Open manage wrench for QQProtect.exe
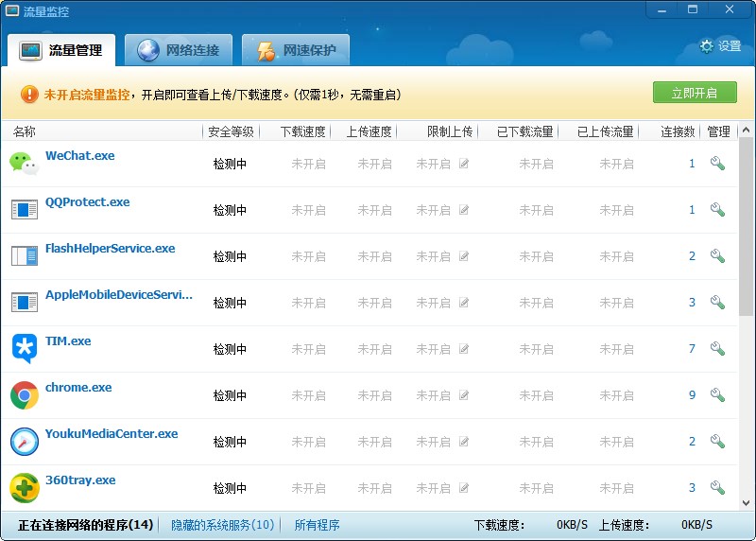Image resolution: width=756 pixels, height=541 pixels. tap(717, 210)
